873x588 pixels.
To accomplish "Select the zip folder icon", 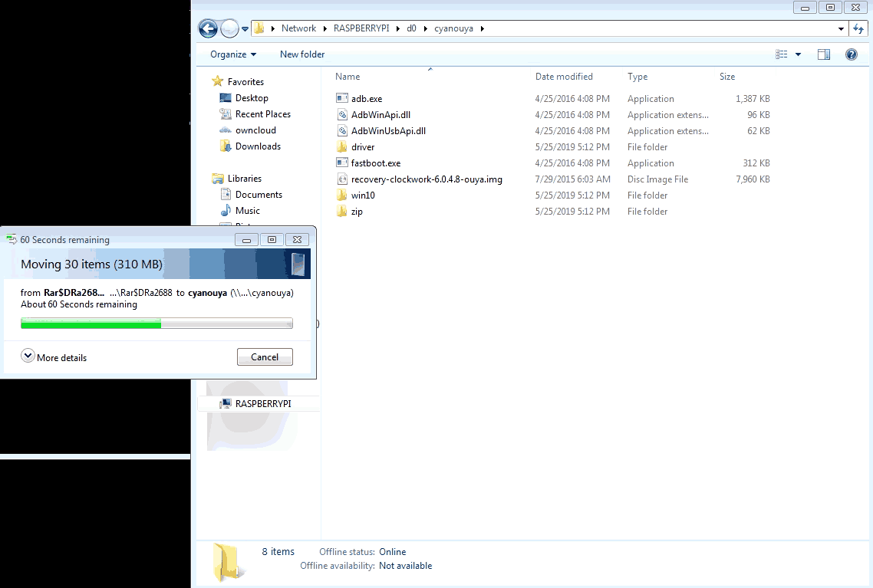I will point(342,212).
